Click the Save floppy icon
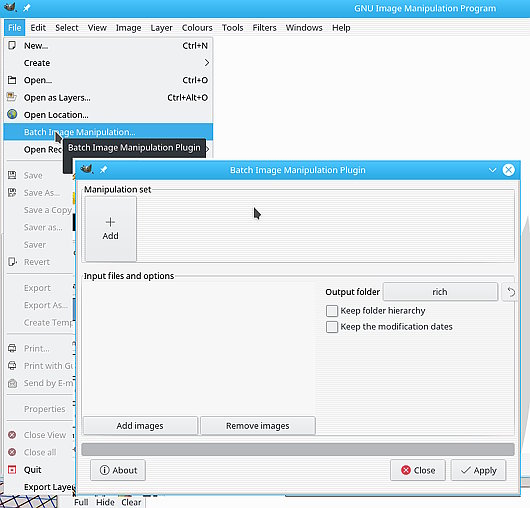Screen dimensions: 530x508 [12, 175]
